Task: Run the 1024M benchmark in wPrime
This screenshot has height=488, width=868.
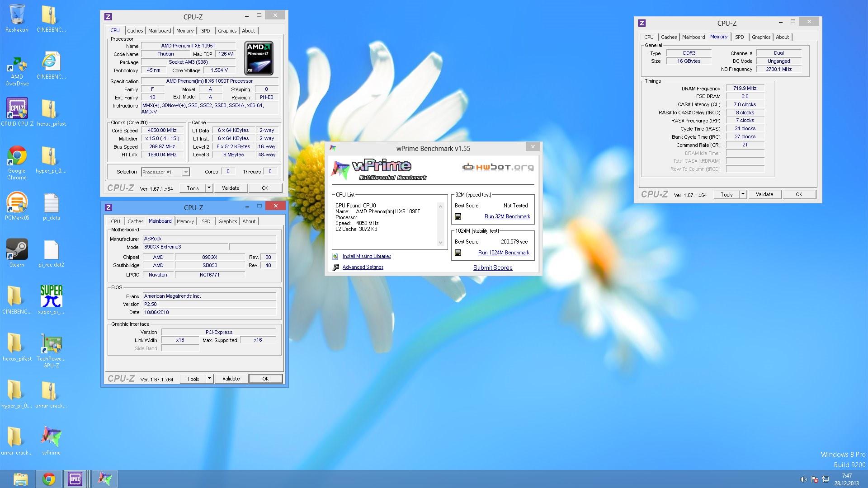Action: pos(504,253)
